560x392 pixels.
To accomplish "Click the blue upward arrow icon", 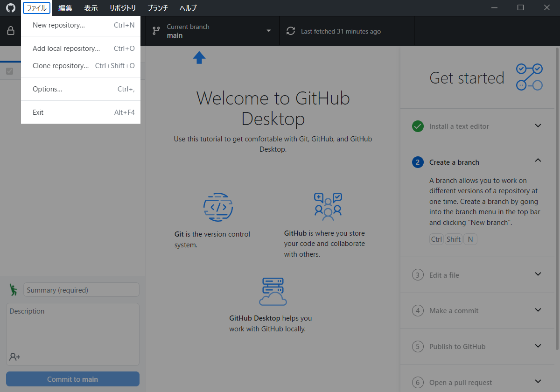I will point(199,57).
